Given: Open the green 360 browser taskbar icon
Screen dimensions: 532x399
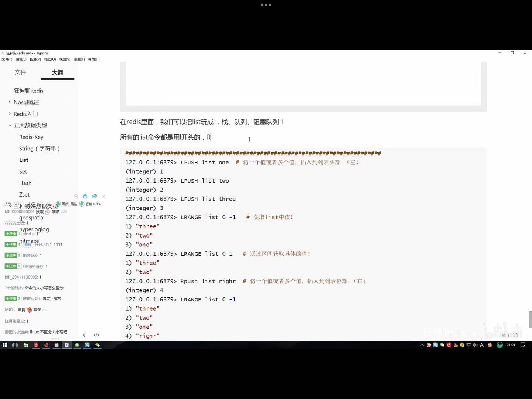Looking at the screenshot, I should tap(77, 345).
